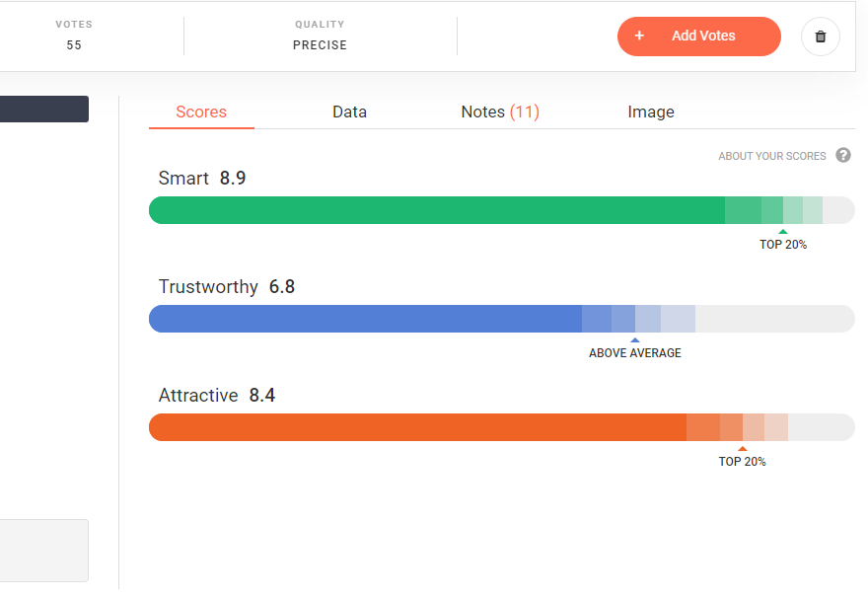Click the blue marker under Trustworthy bar
The width and height of the screenshot is (868, 597).
pyautogui.click(x=634, y=340)
